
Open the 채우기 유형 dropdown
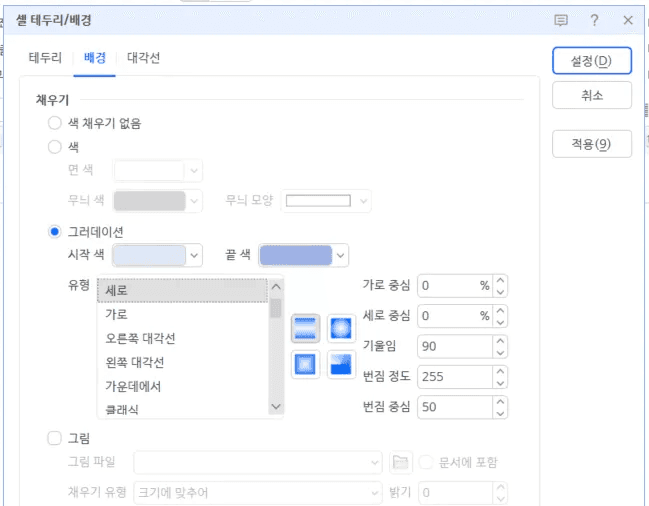(258, 493)
